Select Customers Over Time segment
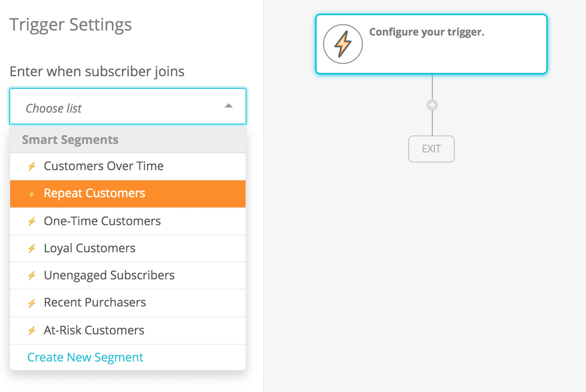 [104, 166]
